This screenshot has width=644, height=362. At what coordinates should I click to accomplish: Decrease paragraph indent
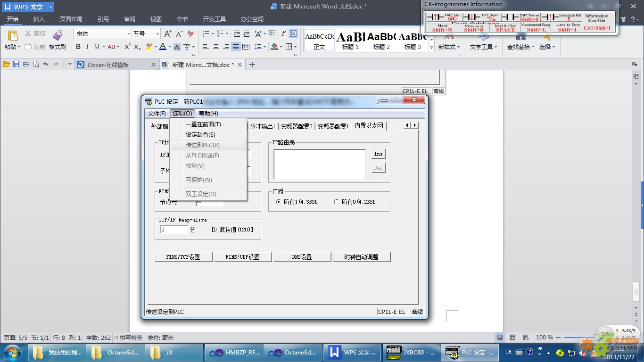(237, 34)
